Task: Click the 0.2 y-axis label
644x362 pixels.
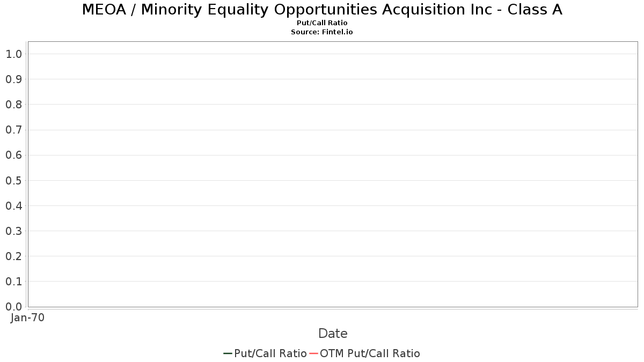Action: click(13, 256)
